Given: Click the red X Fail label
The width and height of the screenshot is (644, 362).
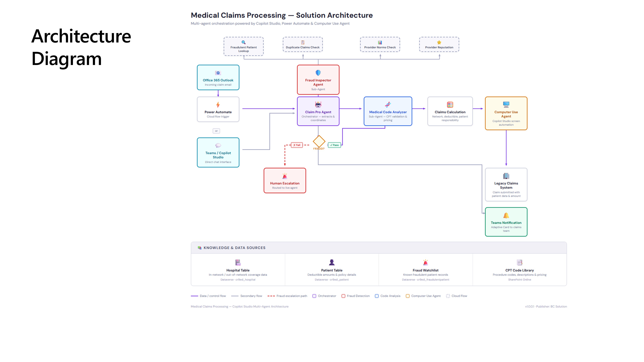Looking at the screenshot, I should point(297,145).
